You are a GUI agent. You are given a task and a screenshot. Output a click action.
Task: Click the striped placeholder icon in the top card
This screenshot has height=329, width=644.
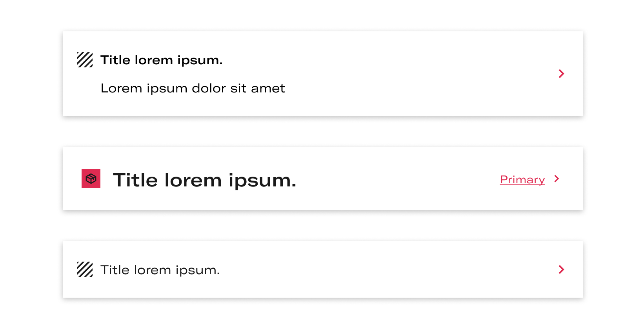click(85, 60)
